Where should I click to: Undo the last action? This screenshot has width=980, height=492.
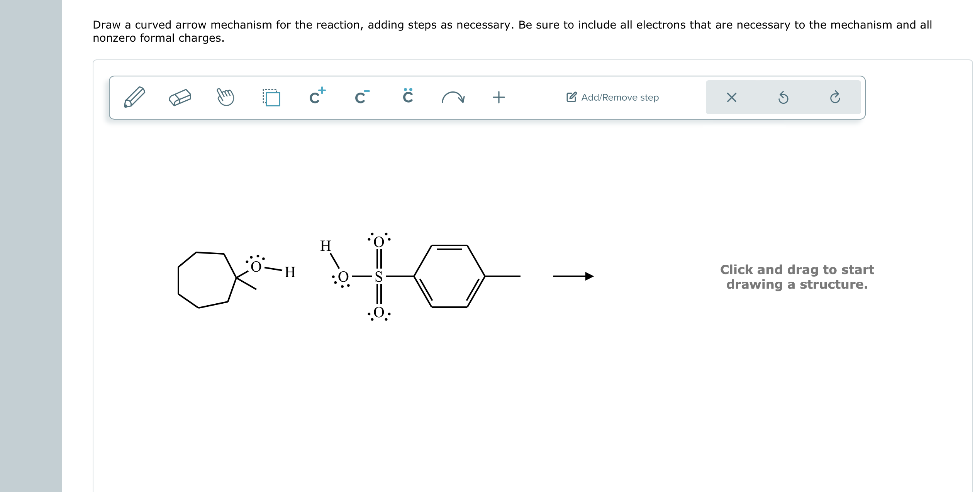click(x=784, y=97)
